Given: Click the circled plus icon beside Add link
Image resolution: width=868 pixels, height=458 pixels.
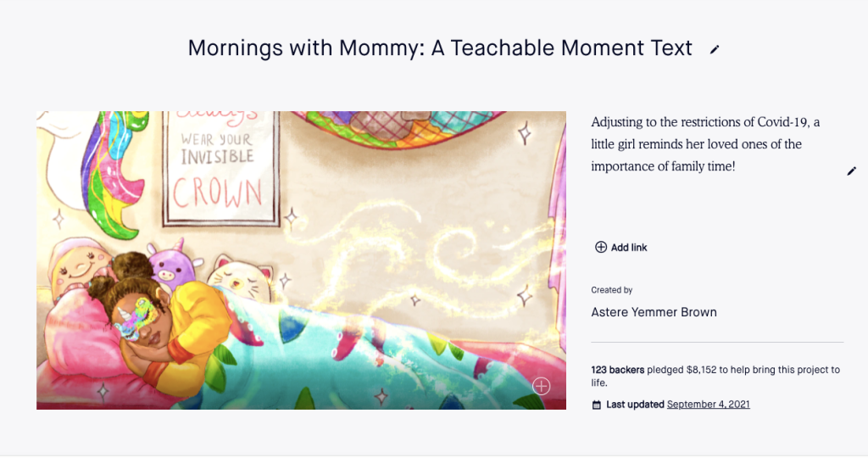Looking at the screenshot, I should 601,248.
